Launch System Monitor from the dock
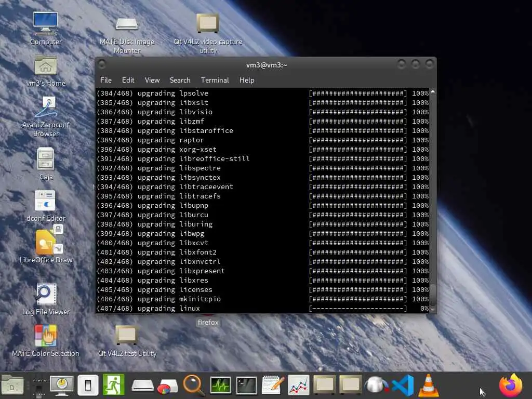The width and height of the screenshot is (532, 399). point(220,385)
